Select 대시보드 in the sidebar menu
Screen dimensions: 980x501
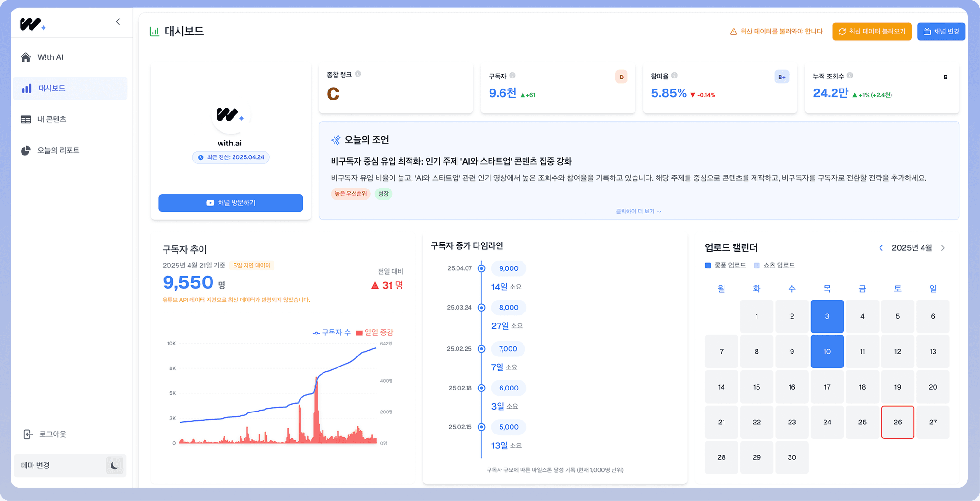(x=70, y=89)
